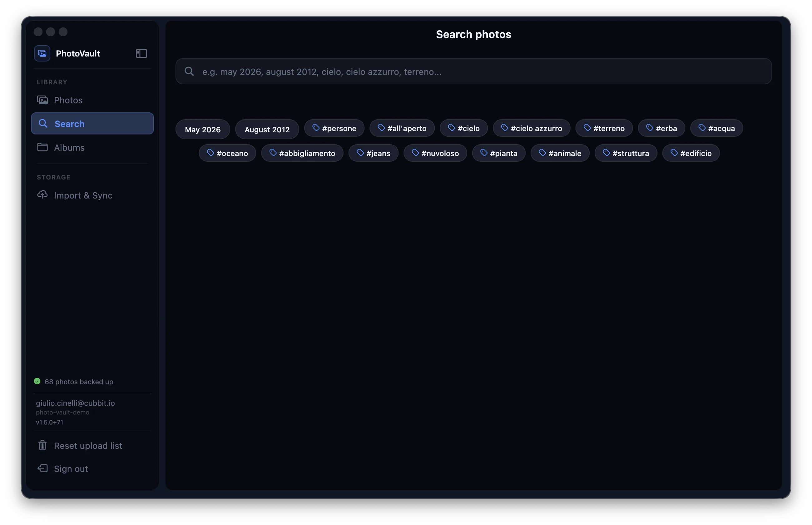Select the #oceano tag chip

(x=227, y=153)
